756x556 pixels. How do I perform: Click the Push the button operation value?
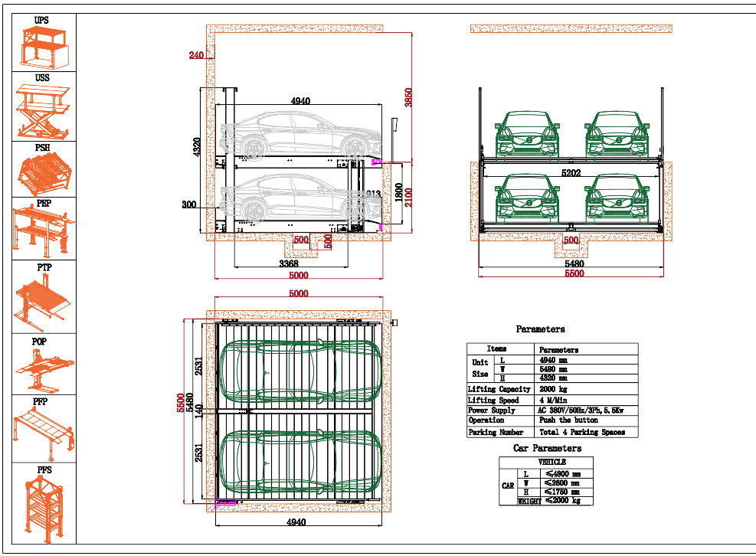pyautogui.click(x=568, y=420)
